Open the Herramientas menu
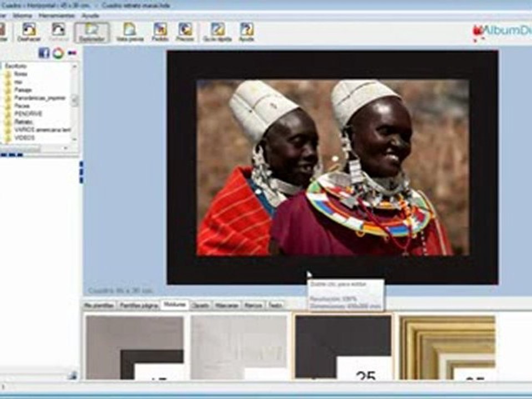The image size is (532, 399). click(57, 16)
